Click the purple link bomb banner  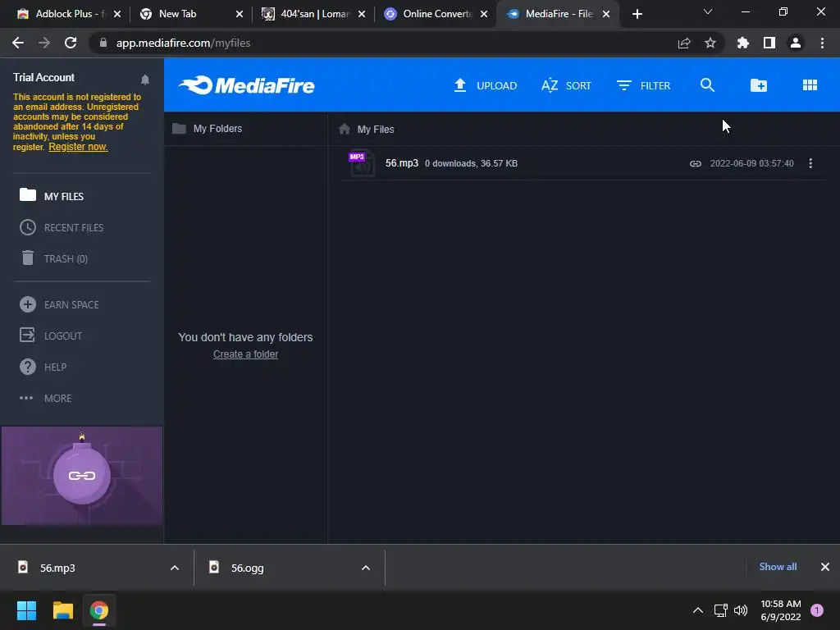coord(82,476)
